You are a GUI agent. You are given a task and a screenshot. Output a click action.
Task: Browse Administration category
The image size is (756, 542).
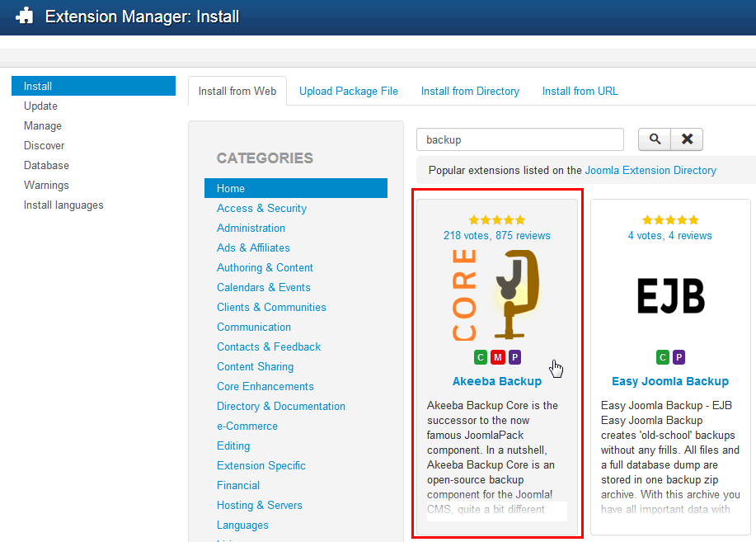(x=251, y=228)
